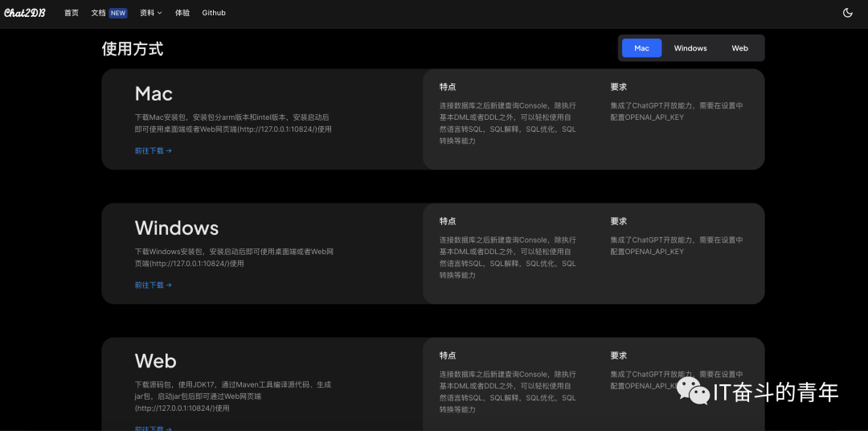Click 特点 heading in Mac card
Screen dimensions: 868x431
click(448, 87)
